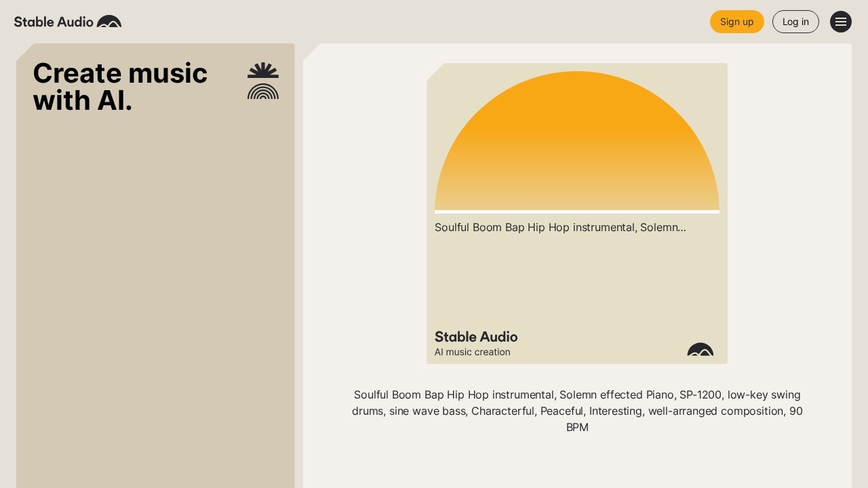Click the Log in button
The image size is (868, 488).
(795, 22)
